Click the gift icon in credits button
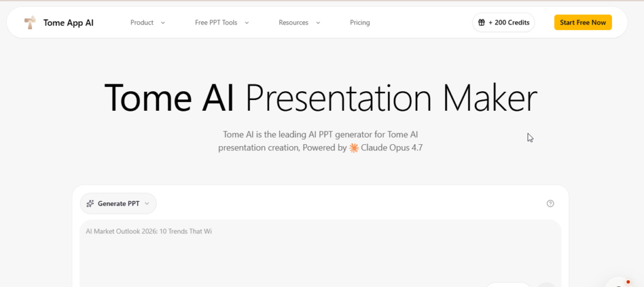Screen dimensions: 644x287 pos(482,23)
